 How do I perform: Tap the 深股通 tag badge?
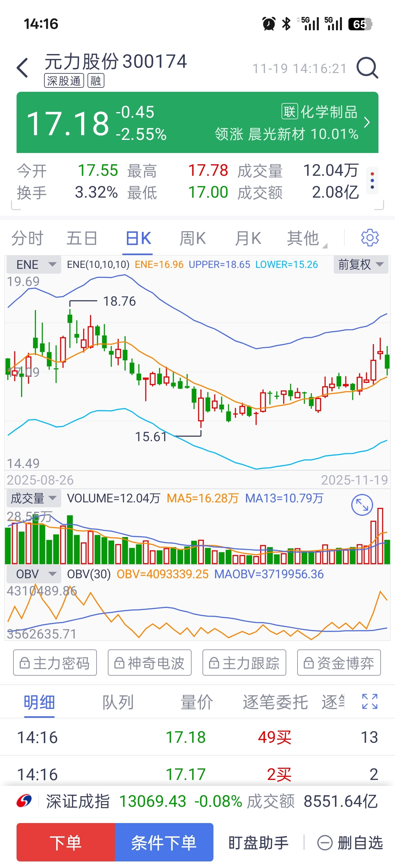pyautogui.click(x=64, y=81)
